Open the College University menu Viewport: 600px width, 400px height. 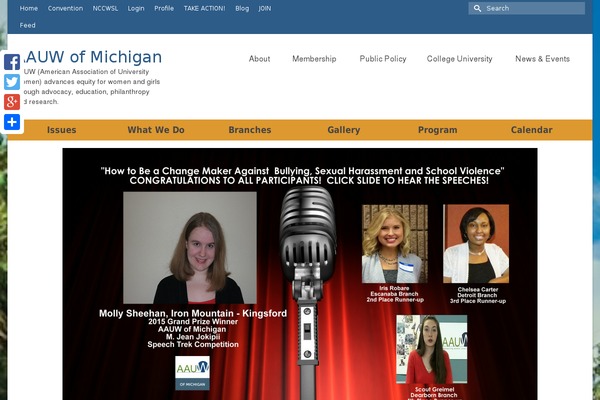(460, 59)
